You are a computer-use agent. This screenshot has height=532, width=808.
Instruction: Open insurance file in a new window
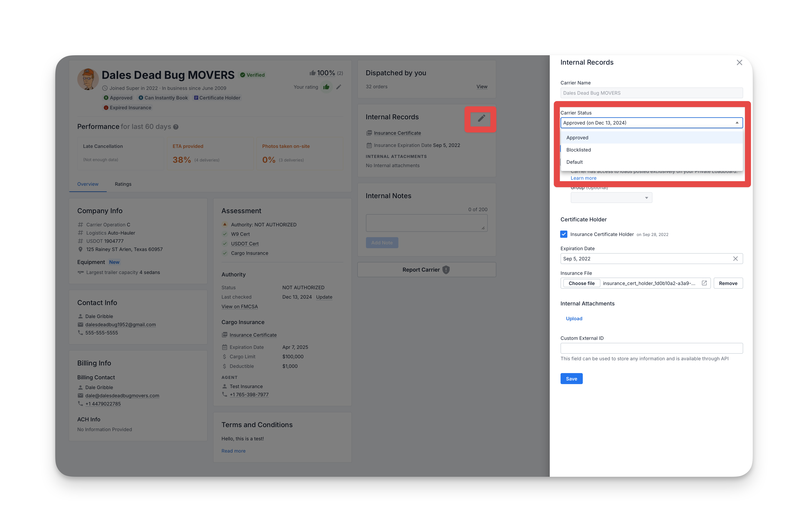tap(704, 283)
